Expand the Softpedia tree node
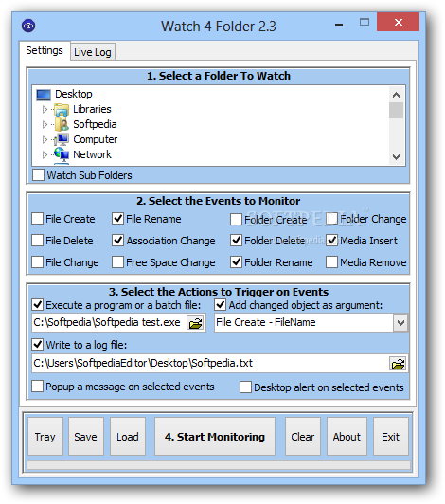This screenshot has width=445, height=504. [44, 125]
